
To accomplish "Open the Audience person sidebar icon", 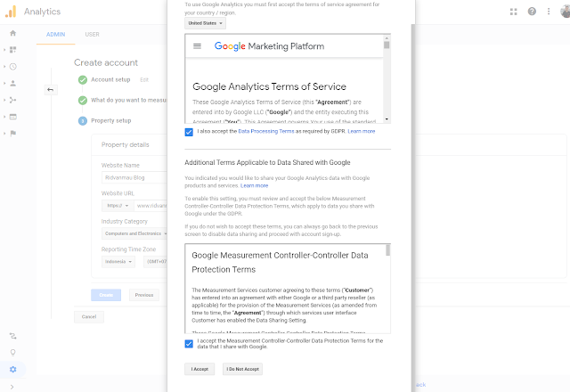I will (13, 83).
